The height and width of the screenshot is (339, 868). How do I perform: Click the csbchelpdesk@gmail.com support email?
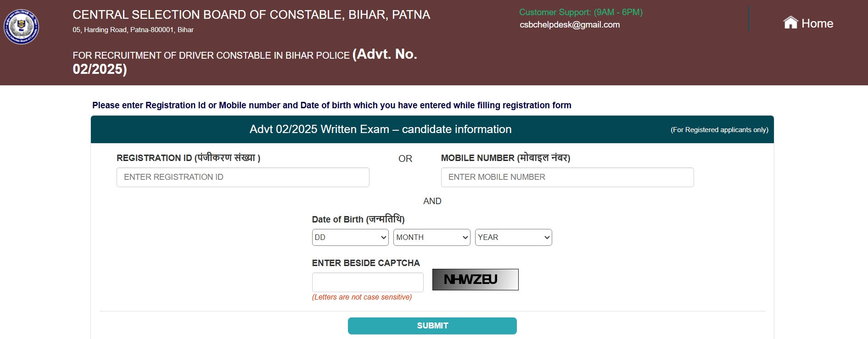(x=570, y=25)
